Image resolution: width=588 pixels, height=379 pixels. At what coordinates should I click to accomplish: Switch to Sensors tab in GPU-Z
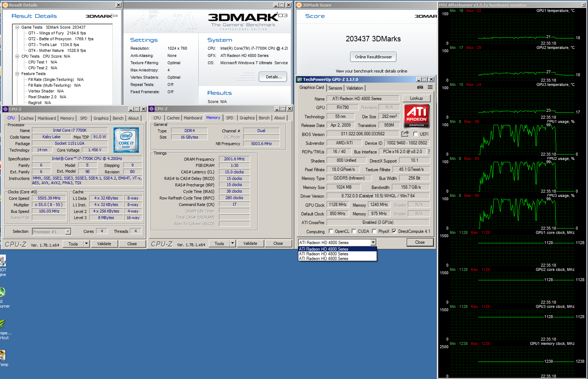point(335,88)
